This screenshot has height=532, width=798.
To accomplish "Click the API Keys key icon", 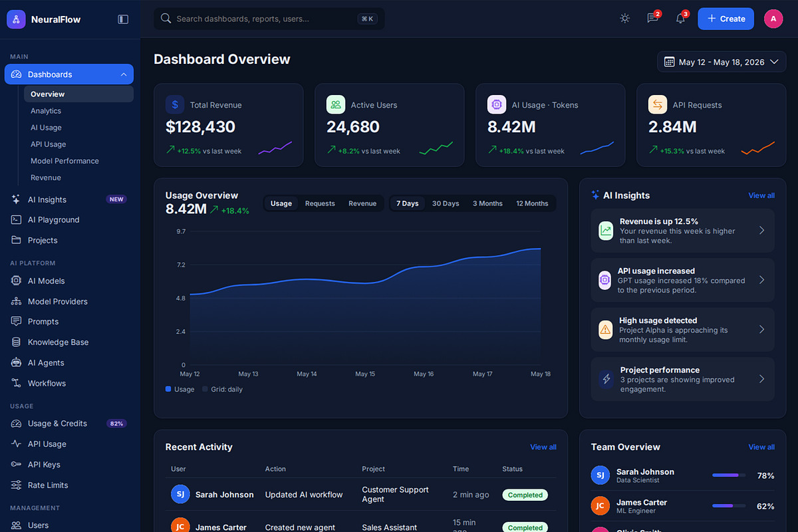I will coord(16,464).
